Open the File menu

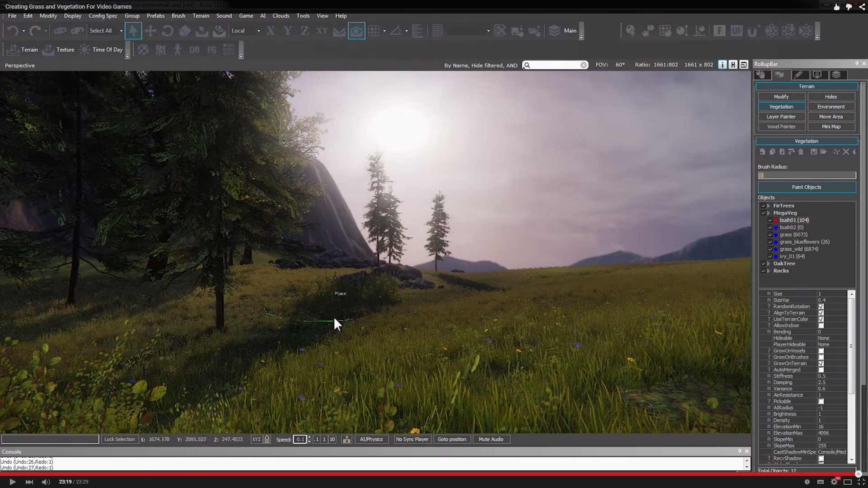(12, 16)
